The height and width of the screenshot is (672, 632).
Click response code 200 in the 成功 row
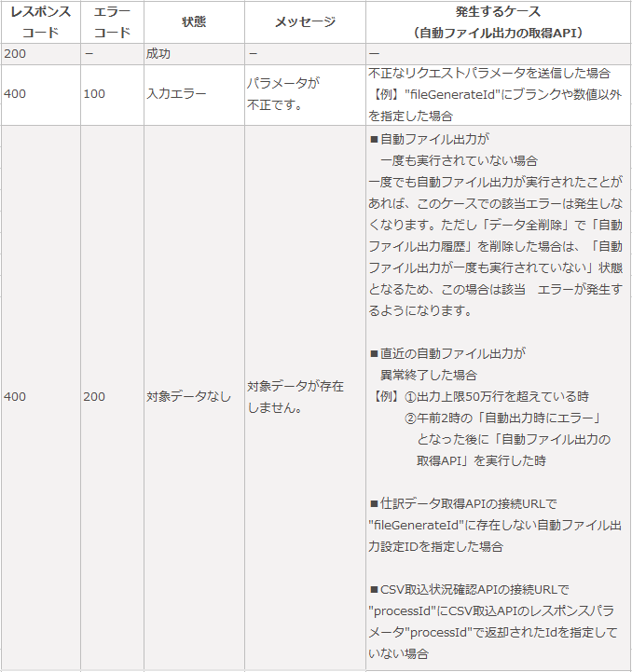click(x=16, y=54)
